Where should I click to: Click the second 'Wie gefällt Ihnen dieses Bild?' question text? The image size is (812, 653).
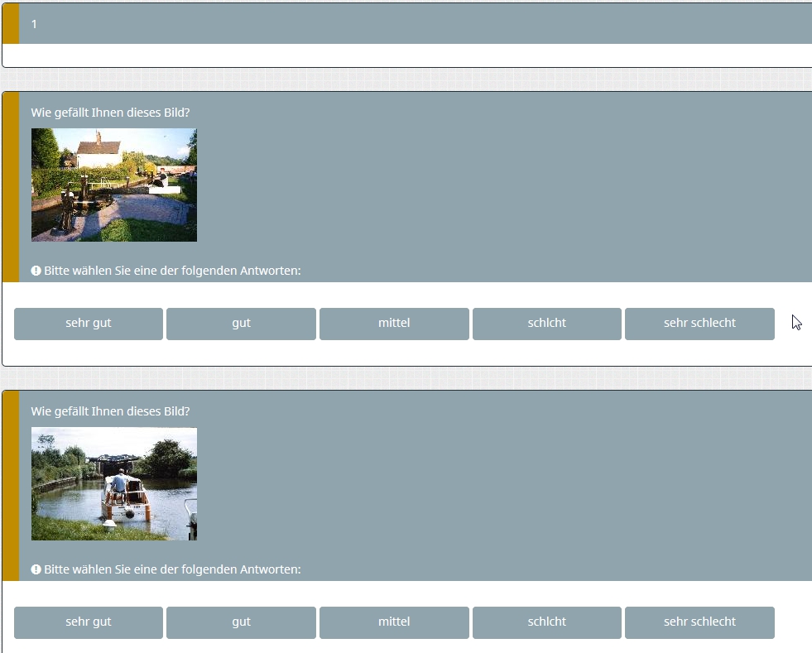tap(110, 411)
